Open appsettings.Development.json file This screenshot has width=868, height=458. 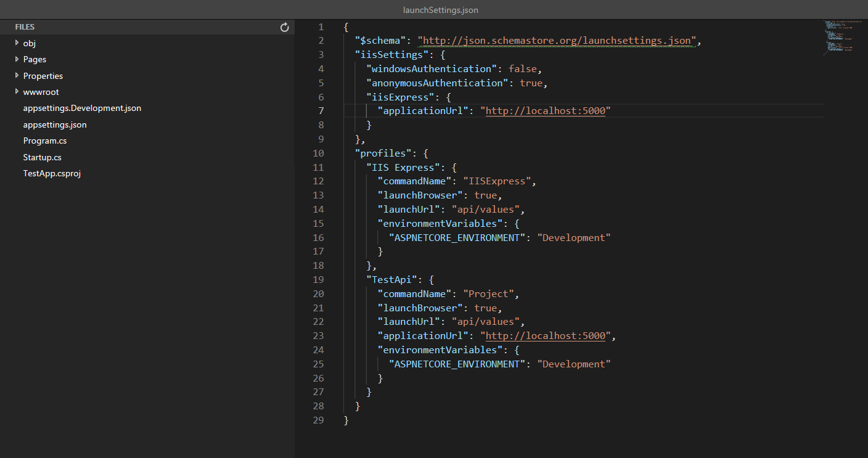coord(82,108)
